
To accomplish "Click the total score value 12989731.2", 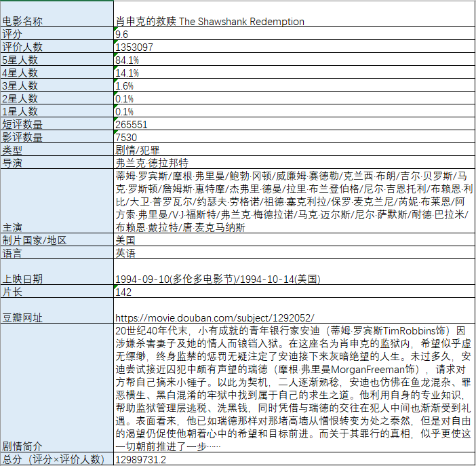I will tap(140, 459).
